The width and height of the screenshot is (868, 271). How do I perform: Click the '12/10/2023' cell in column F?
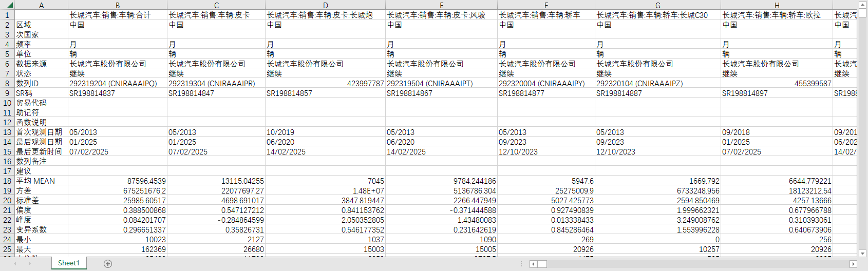546,151
